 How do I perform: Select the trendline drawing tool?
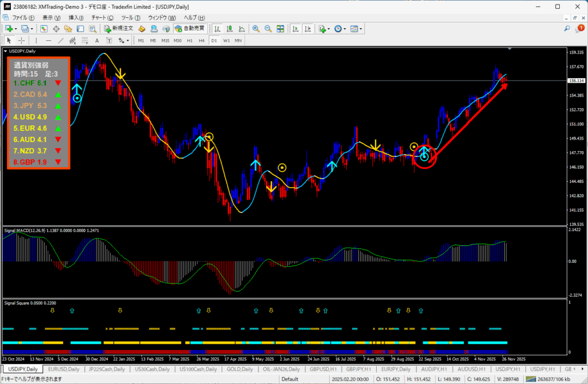click(x=60, y=40)
